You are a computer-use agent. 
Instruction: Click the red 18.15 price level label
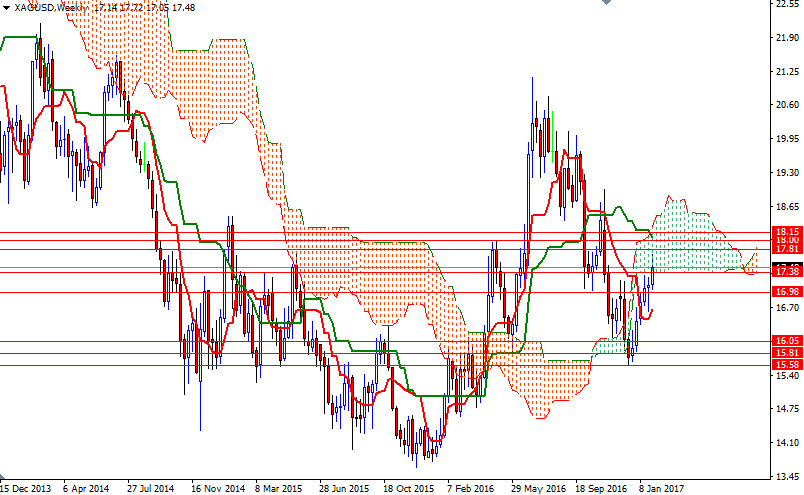click(x=787, y=231)
